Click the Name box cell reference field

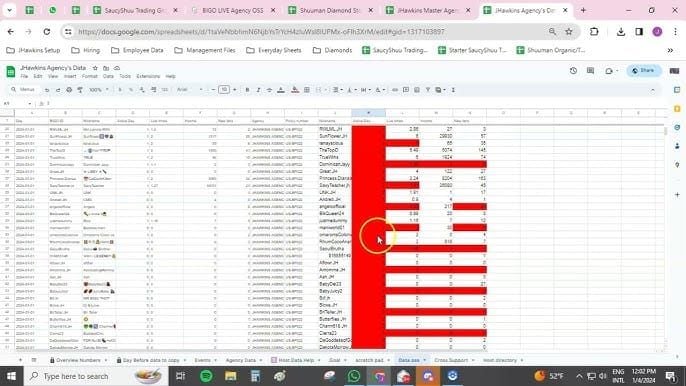(x=17, y=103)
